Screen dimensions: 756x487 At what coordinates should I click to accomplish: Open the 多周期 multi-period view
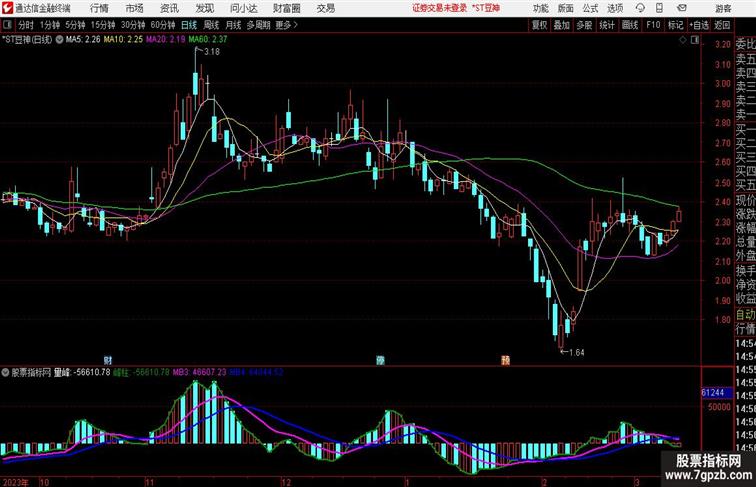258,25
